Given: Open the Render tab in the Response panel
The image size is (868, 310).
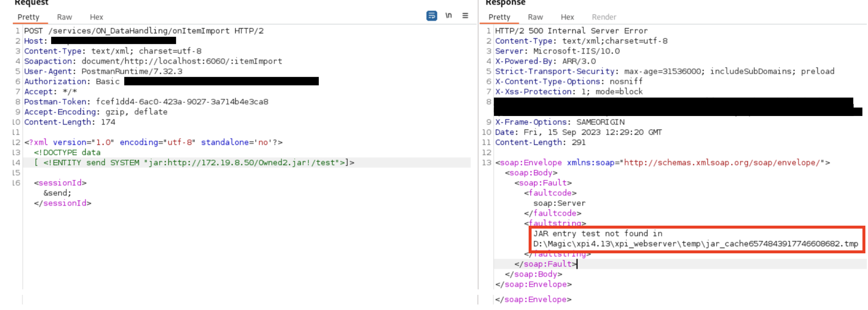Looking at the screenshot, I should (604, 17).
